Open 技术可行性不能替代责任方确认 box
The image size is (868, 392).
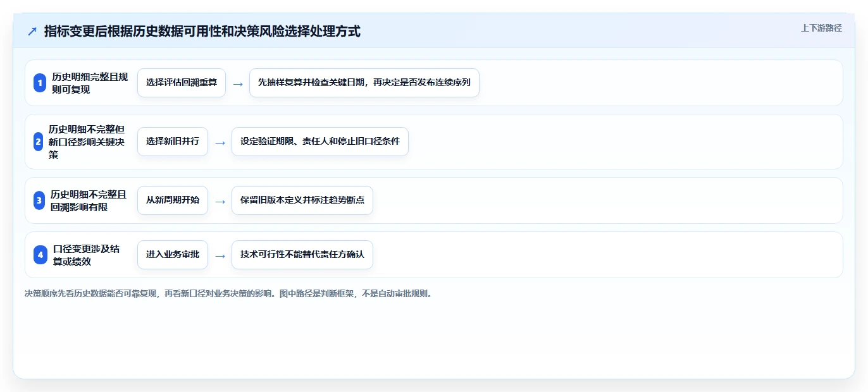coord(302,255)
